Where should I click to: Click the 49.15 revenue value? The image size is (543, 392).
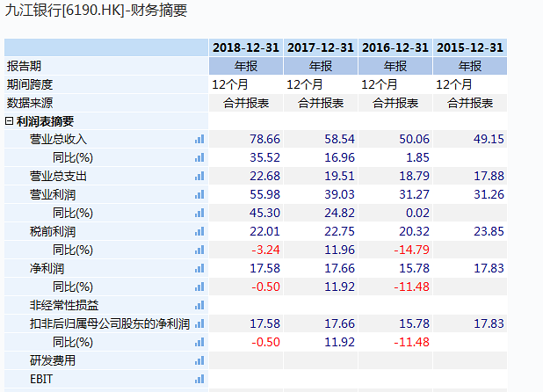[489, 139]
